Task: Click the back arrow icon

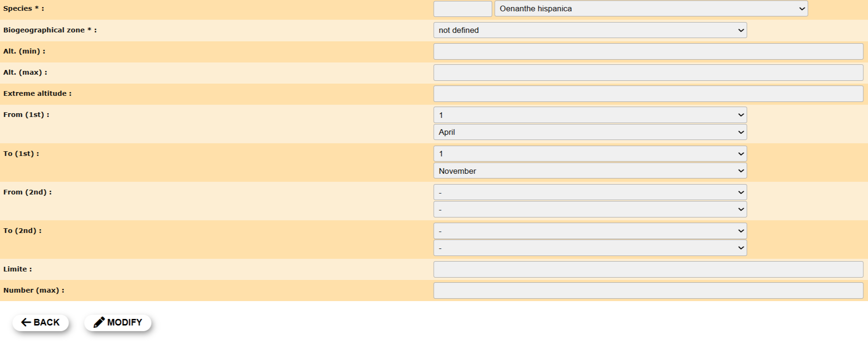Action: (x=26, y=322)
